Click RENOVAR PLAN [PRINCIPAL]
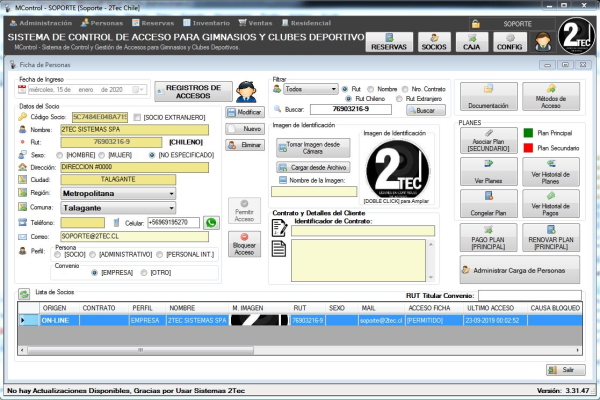The height and width of the screenshot is (400, 600). (551, 238)
